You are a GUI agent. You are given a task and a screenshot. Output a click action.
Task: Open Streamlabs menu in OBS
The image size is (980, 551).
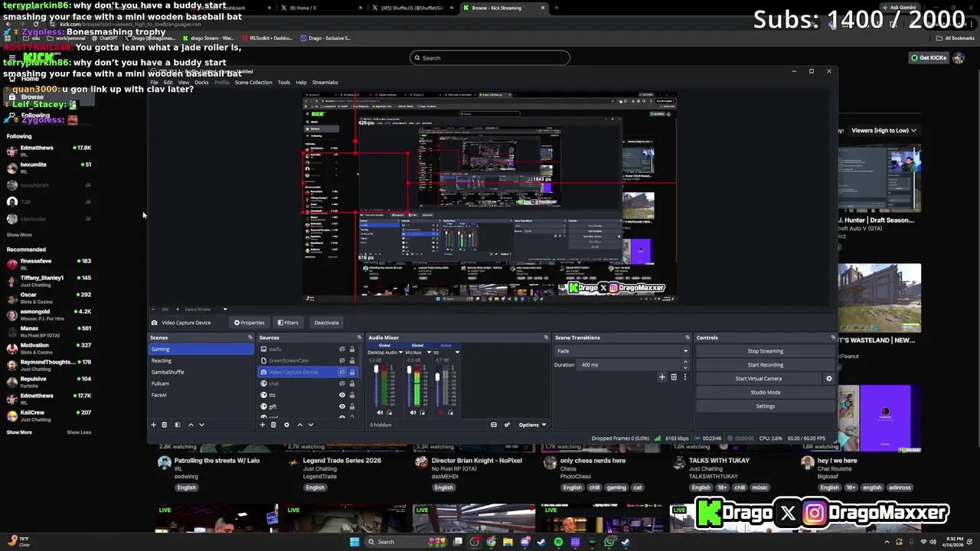coord(325,83)
